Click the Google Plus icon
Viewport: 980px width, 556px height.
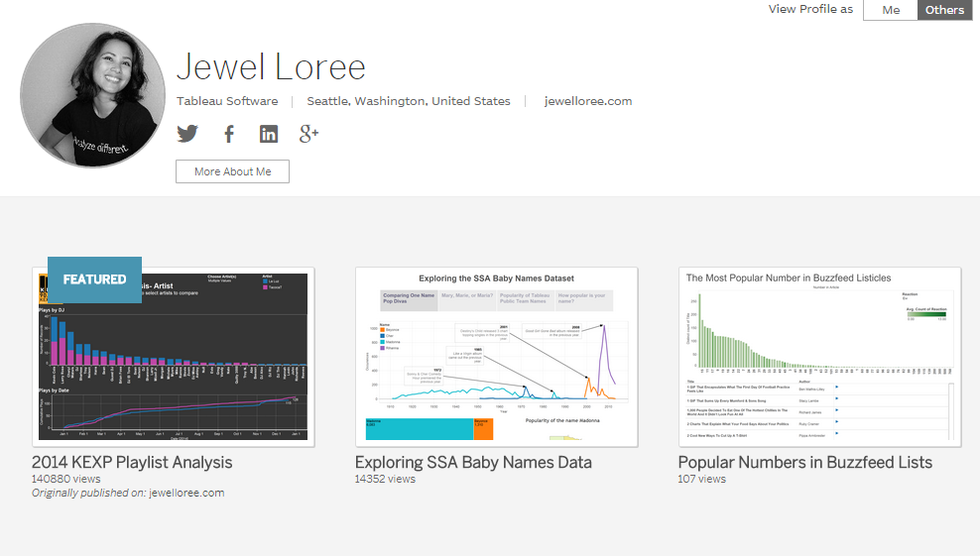pos(308,134)
